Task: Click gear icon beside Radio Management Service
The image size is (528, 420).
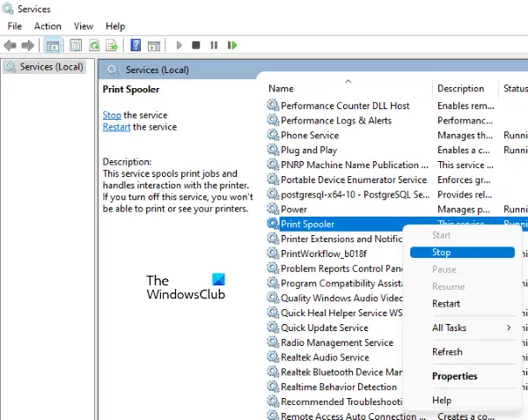Action: tap(273, 343)
